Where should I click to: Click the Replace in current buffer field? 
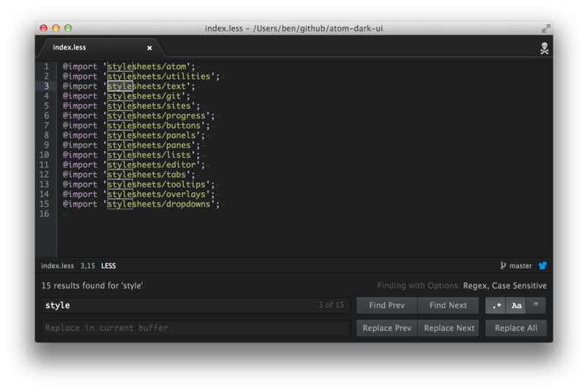click(195, 328)
